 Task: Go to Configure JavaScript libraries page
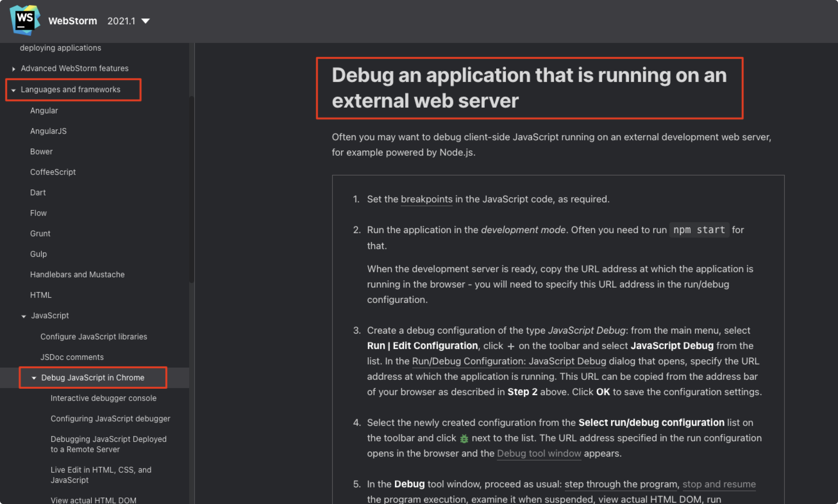(x=94, y=337)
